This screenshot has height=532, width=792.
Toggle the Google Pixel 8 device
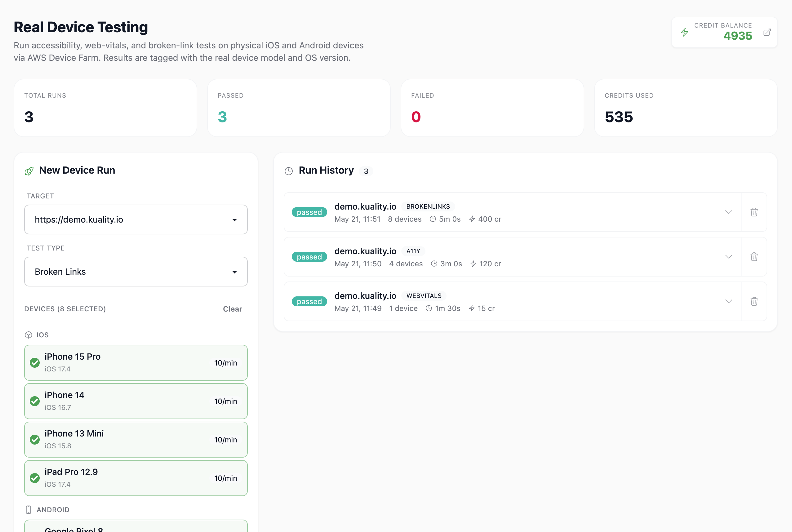coord(136,526)
